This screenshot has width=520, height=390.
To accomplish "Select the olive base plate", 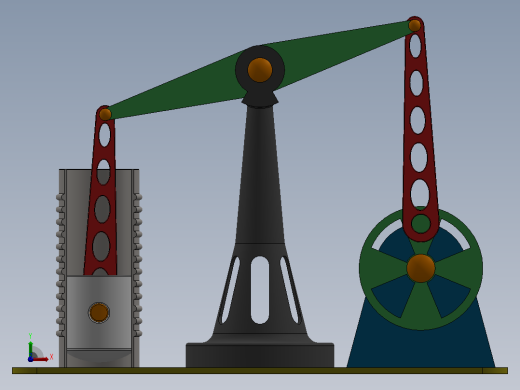I will coord(260,370).
